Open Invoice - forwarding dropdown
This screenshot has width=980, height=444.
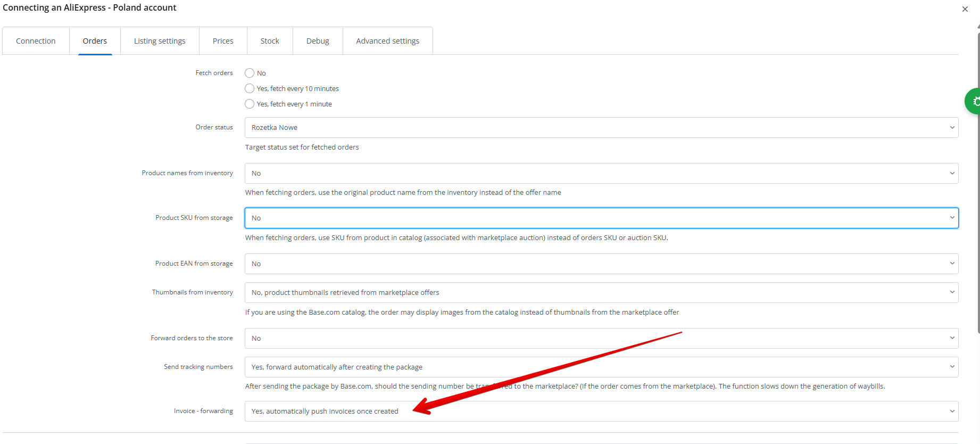[601, 412]
